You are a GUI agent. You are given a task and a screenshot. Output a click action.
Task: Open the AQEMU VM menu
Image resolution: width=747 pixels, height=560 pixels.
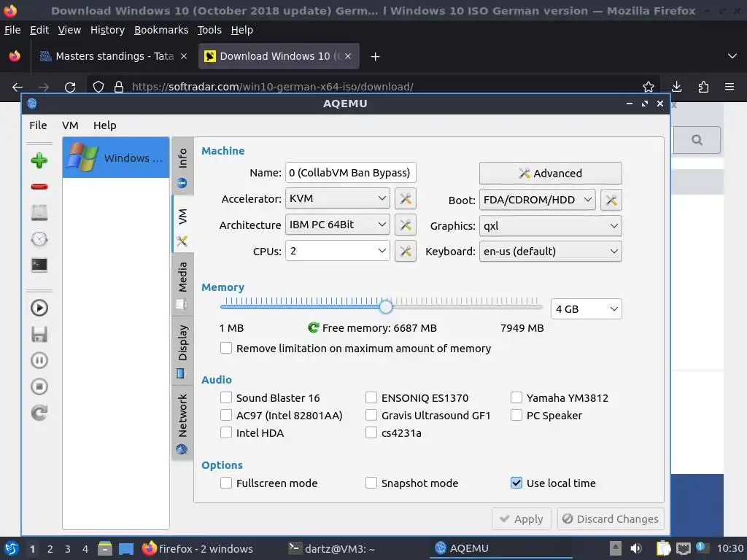[70, 125]
